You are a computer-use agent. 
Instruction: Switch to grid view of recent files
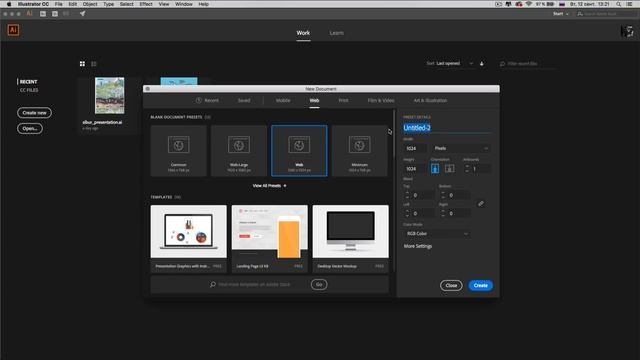(82, 64)
